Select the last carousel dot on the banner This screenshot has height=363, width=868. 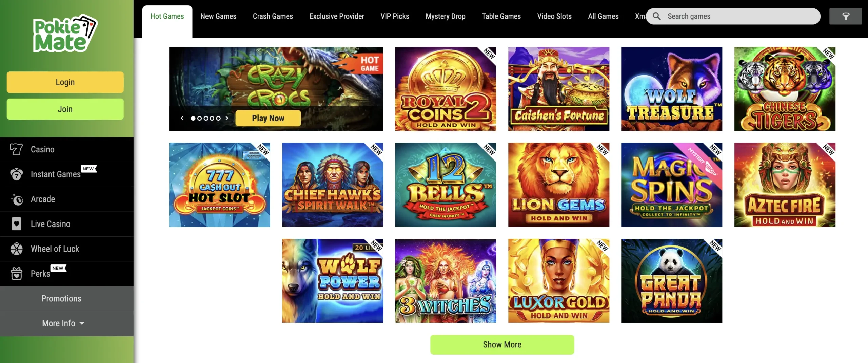tap(218, 118)
